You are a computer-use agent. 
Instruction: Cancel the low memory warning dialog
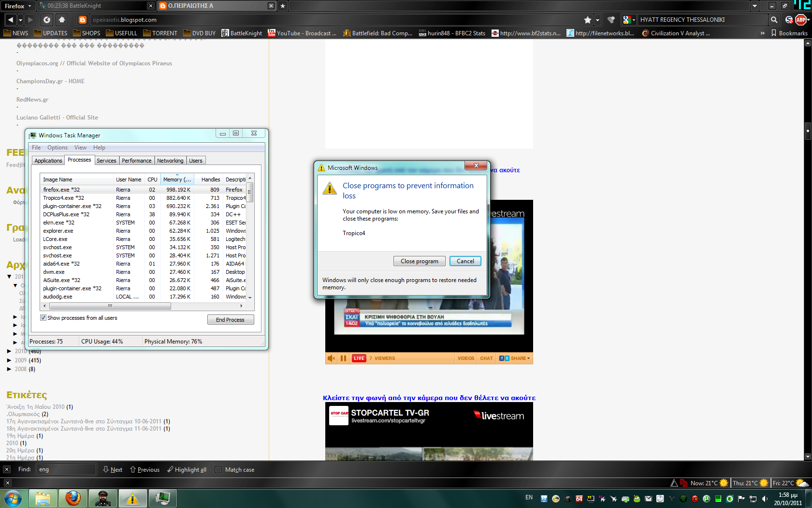(x=465, y=261)
